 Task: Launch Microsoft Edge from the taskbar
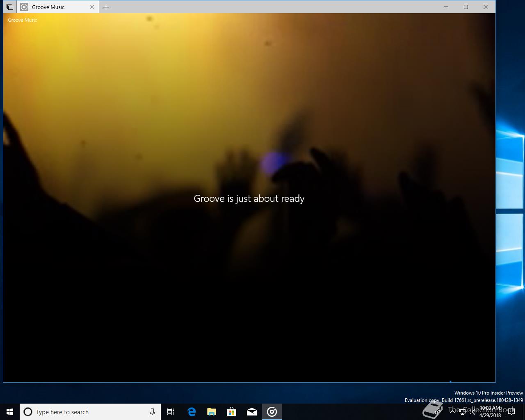tap(192, 412)
